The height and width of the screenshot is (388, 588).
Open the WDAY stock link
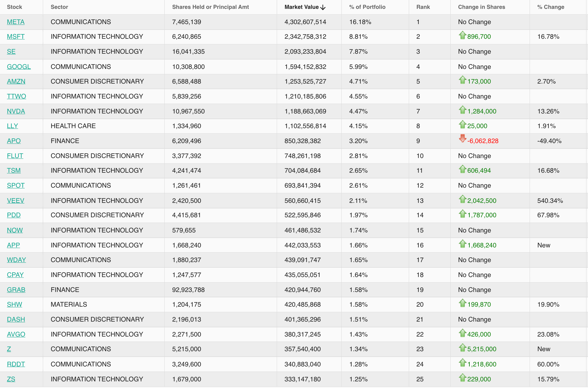16,260
